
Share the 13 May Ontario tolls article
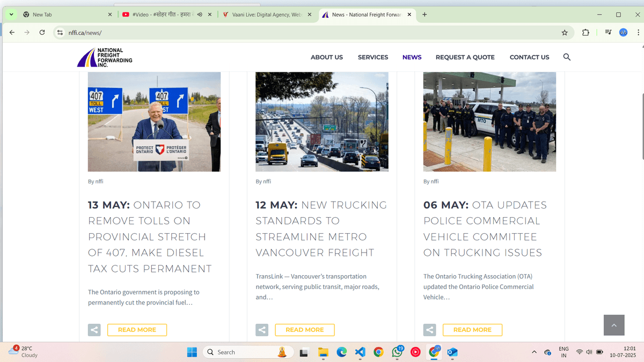(94, 330)
